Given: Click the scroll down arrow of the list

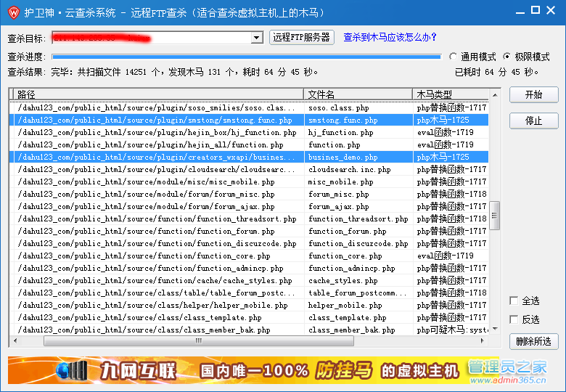Looking at the screenshot, I should tap(495, 329).
